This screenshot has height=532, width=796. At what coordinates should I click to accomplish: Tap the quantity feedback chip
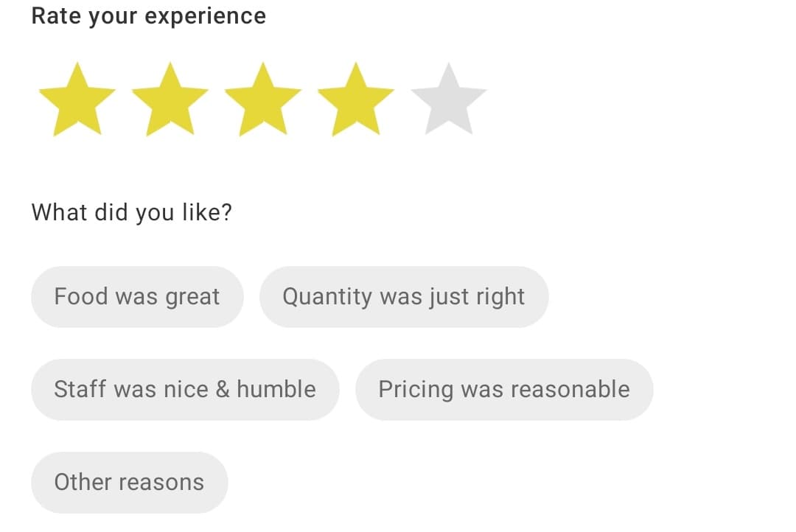point(404,296)
